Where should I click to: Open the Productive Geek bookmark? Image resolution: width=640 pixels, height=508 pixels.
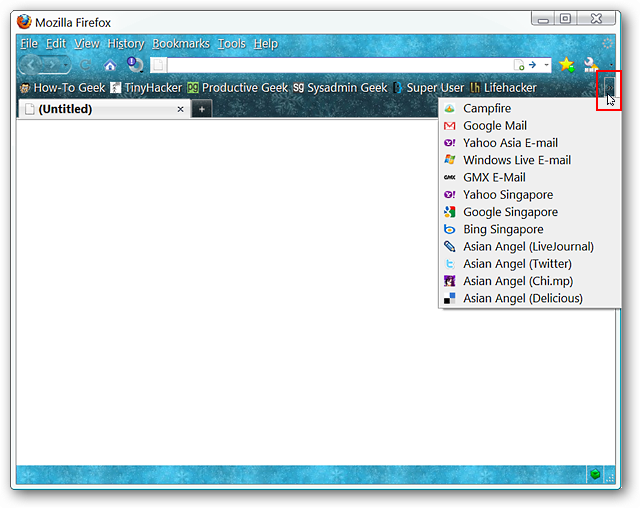tap(238, 88)
